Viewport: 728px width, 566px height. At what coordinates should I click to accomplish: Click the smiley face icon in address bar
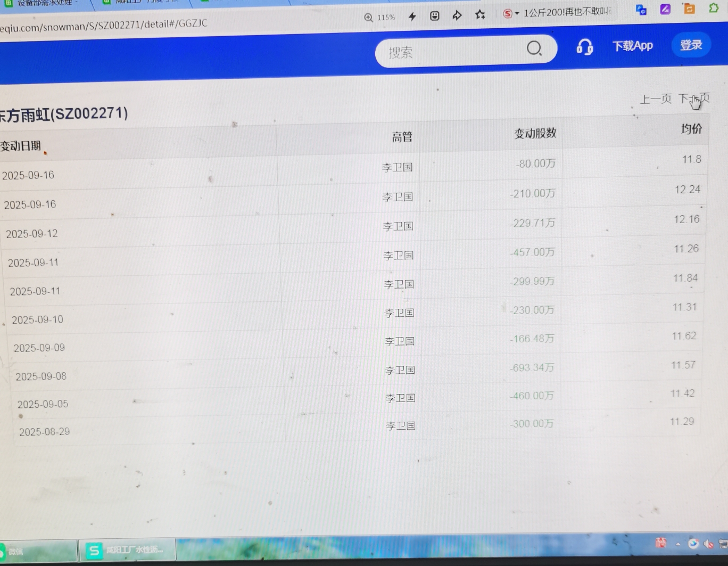coord(435,16)
